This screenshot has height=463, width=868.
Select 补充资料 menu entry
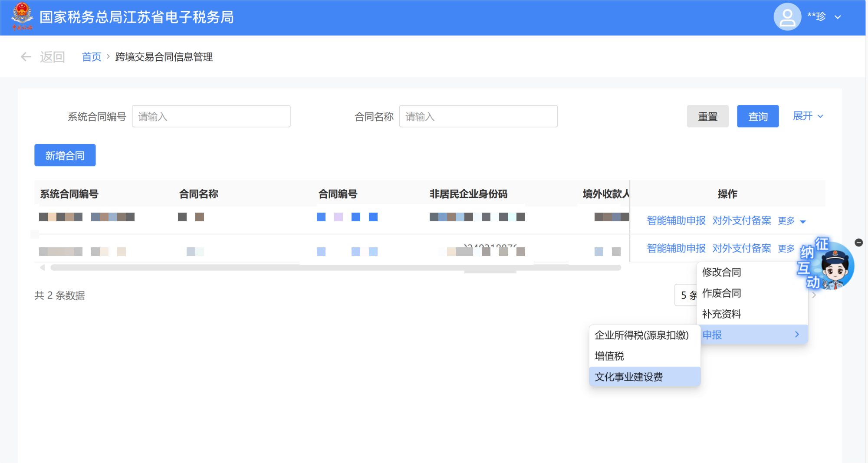721,314
